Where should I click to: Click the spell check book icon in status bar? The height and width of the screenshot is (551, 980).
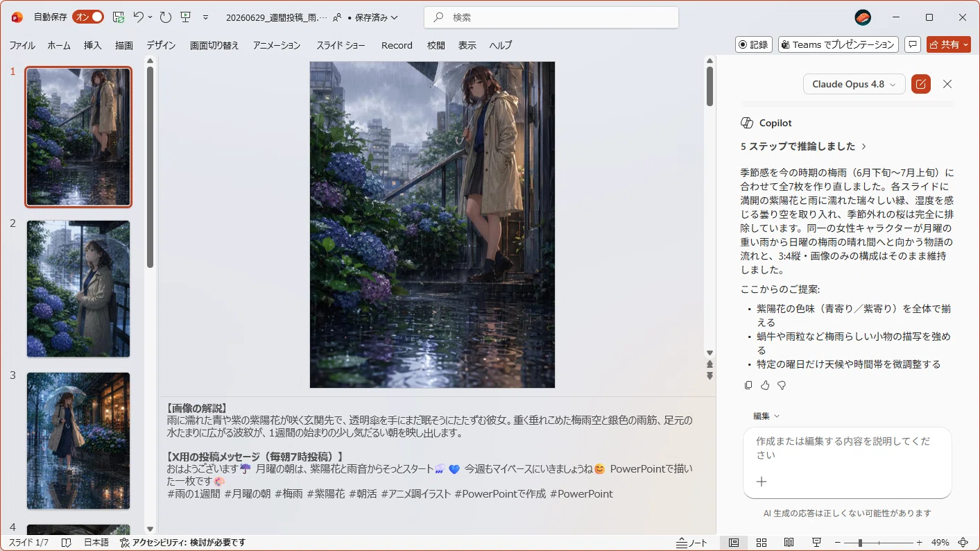(x=67, y=543)
